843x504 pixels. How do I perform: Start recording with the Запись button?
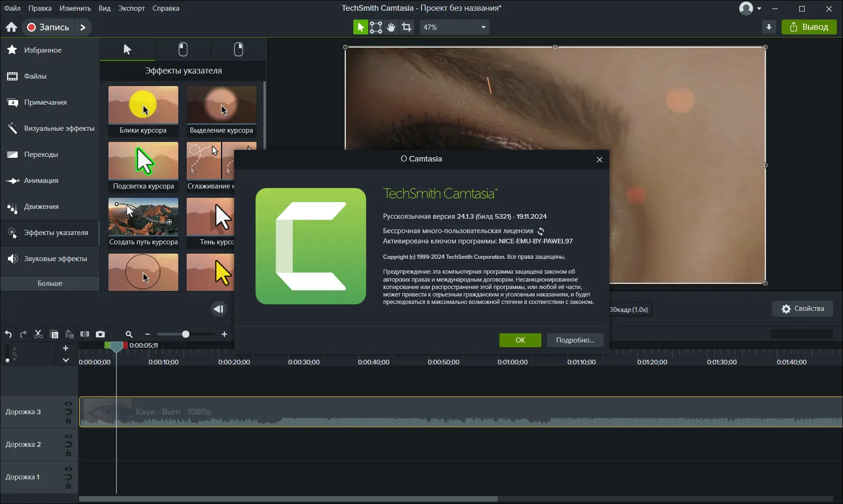(x=48, y=27)
